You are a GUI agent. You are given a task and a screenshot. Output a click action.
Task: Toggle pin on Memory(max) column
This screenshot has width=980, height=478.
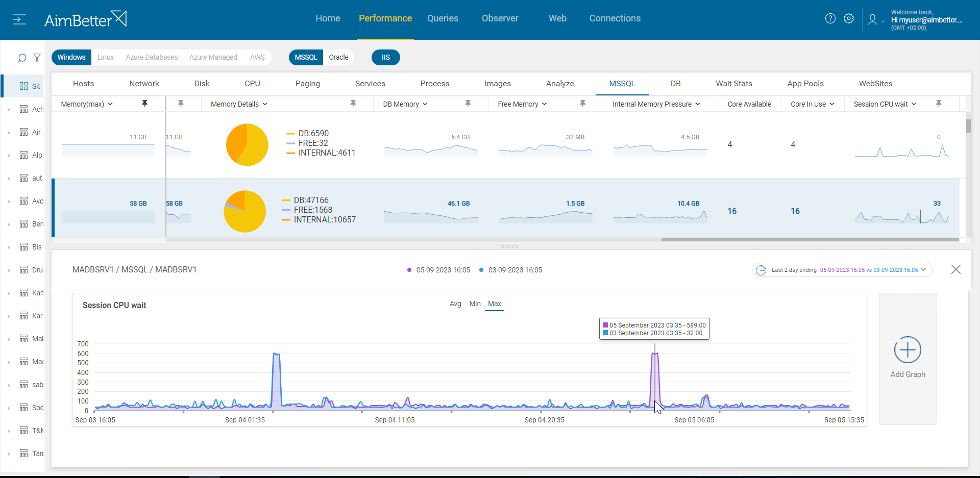pyautogui.click(x=145, y=104)
